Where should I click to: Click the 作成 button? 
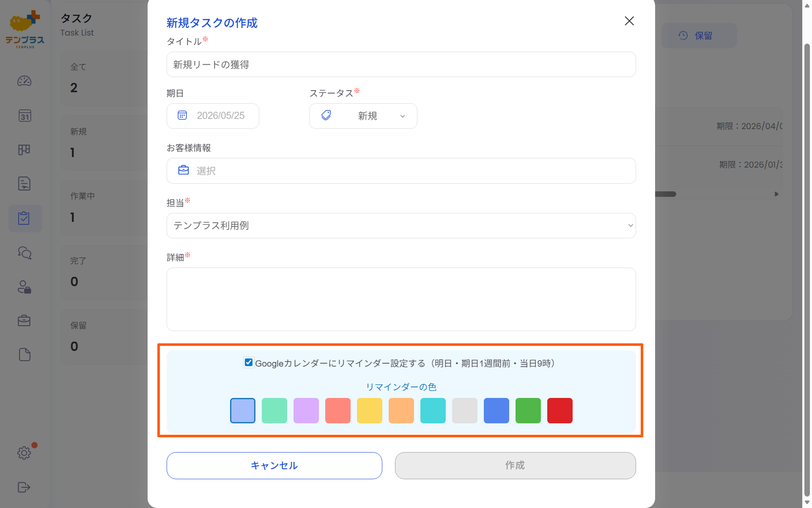[x=515, y=466]
